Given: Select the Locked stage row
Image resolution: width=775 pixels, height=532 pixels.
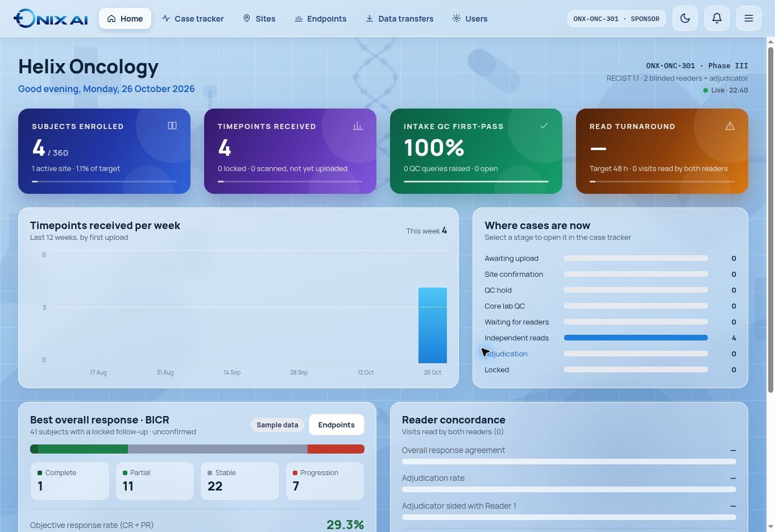Looking at the screenshot, I should click(610, 369).
